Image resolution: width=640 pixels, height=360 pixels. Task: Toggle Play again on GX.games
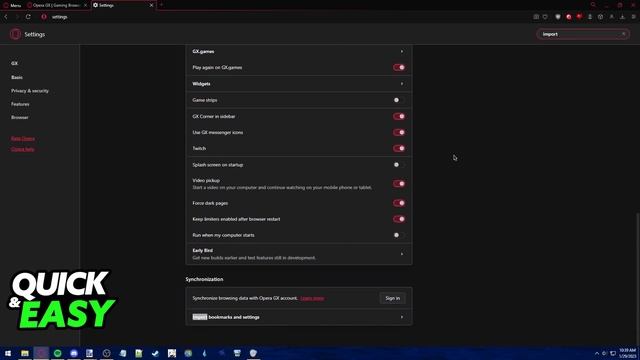399,67
